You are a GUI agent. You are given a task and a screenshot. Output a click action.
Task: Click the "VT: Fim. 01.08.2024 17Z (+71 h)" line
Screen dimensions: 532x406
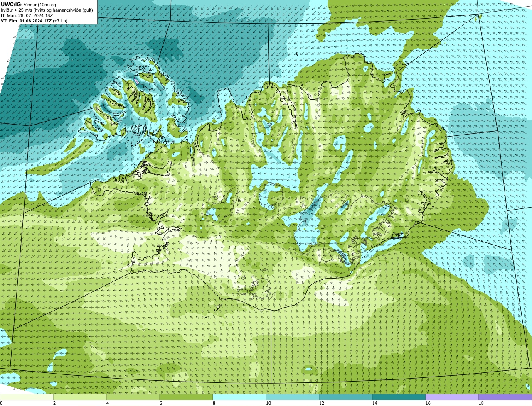tap(34, 21)
